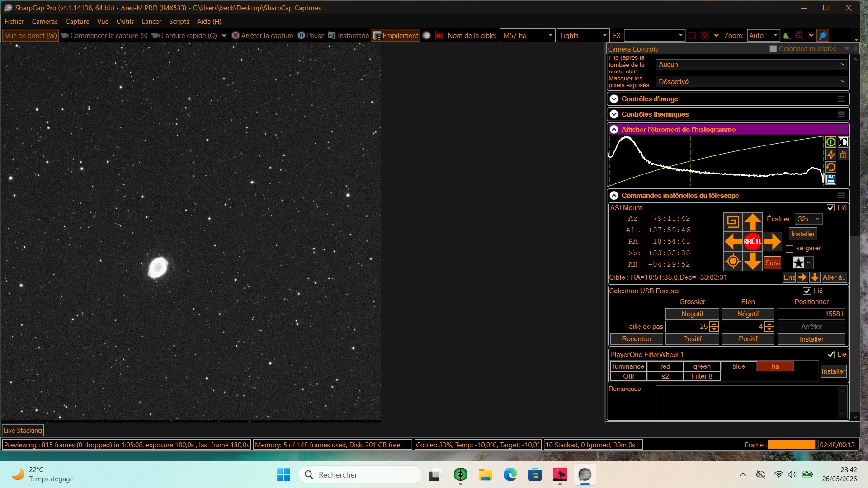Switch to the Live Stacking tab
This screenshot has width=868, height=488.
23,431
